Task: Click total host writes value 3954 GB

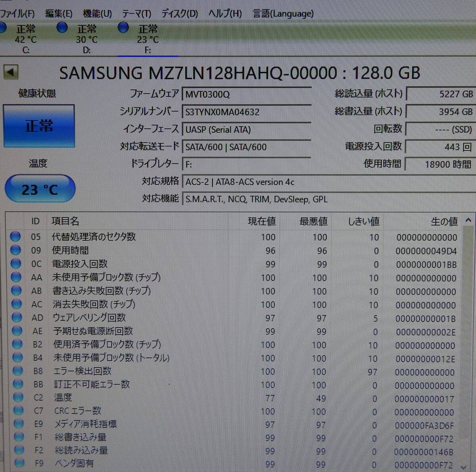Action: coord(441,112)
